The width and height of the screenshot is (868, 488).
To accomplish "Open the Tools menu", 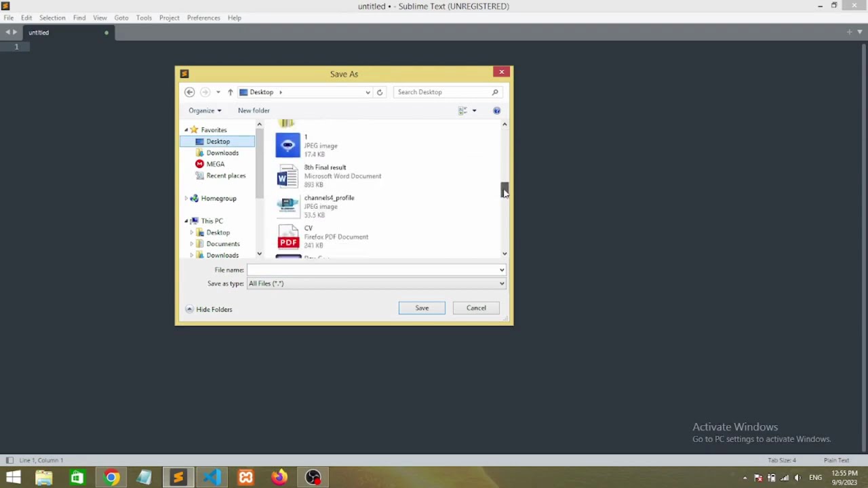I will click(144, 18).
